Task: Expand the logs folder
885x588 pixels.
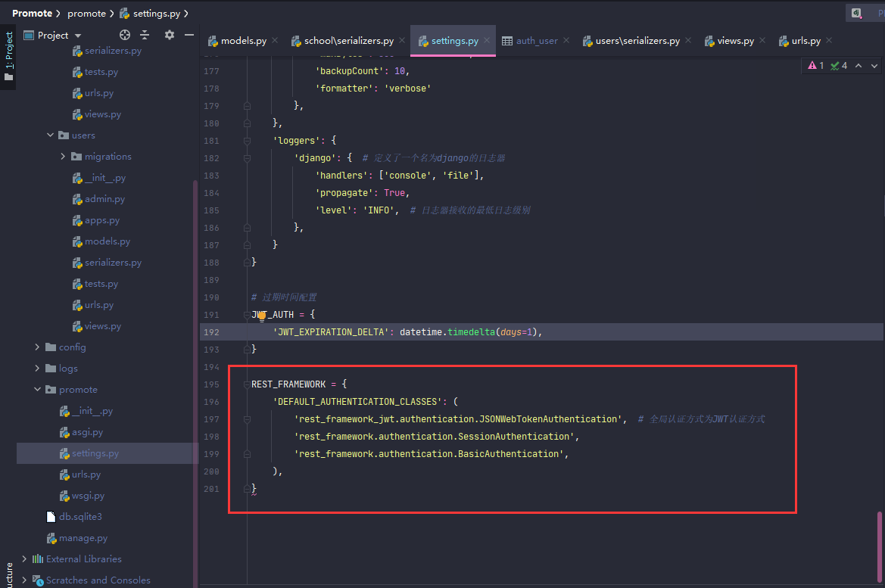Action: (x=37, y=368)
